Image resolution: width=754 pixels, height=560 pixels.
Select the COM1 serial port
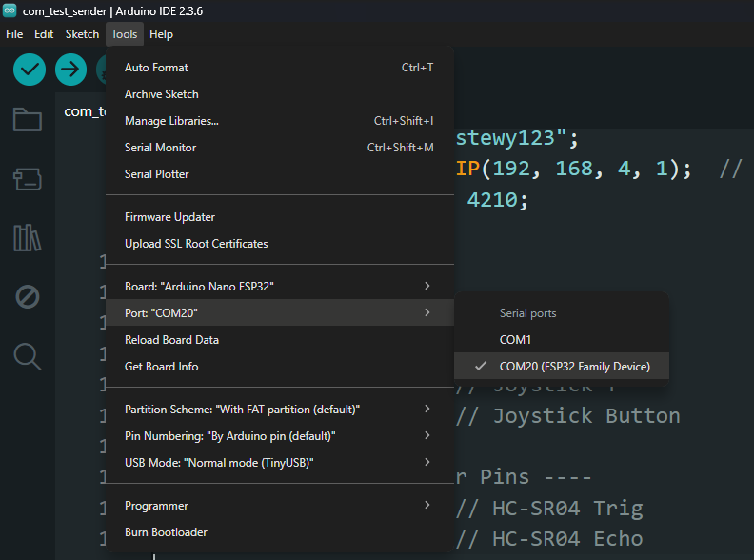coord(561,340)
